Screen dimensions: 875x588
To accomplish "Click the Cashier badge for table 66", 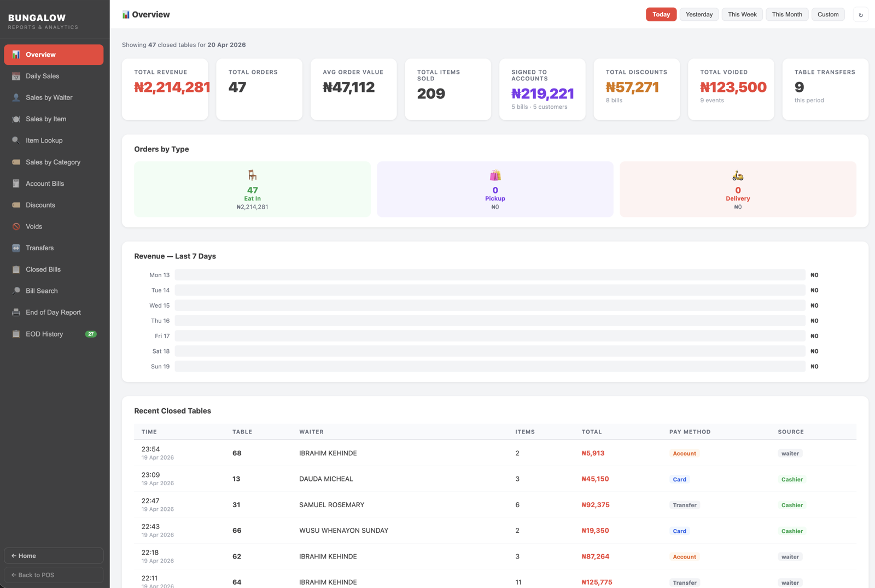I will 792,531.
